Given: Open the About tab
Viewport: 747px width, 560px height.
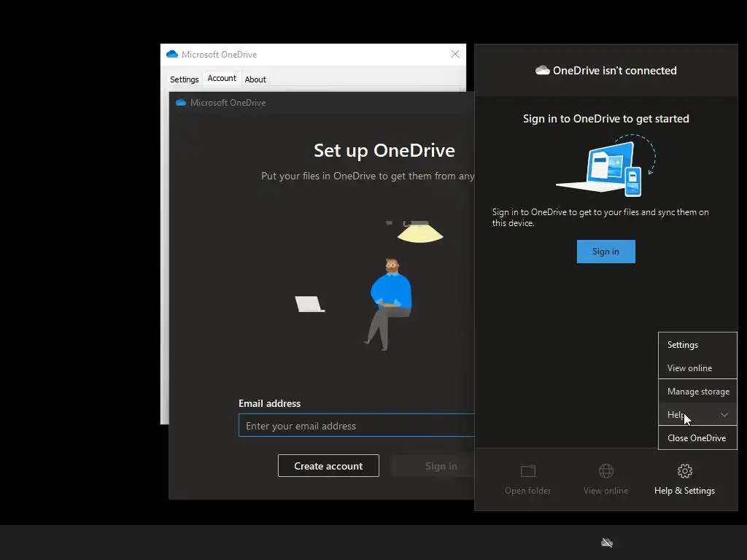Looking at the screenshot, I should click(x=255, y=79).
